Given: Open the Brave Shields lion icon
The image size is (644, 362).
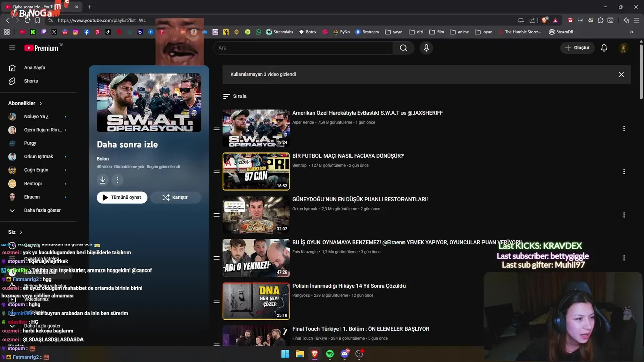Looking at the screenshot, I should pyautogui.click(x=544, y=20).
